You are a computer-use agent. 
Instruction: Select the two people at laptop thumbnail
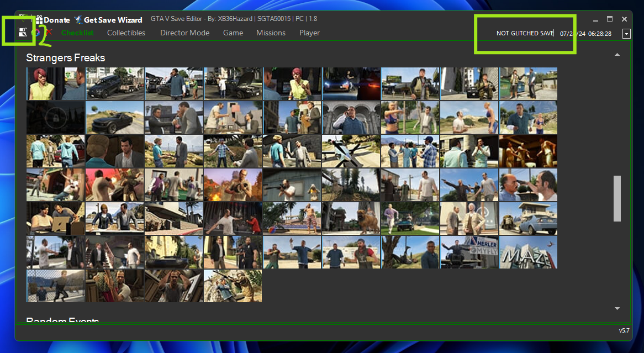55,219
